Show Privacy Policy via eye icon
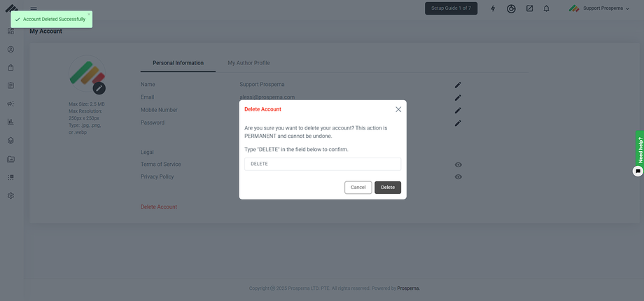Viewport: 644px width, 301px height. pyautogui.click(x=458, y=177)
